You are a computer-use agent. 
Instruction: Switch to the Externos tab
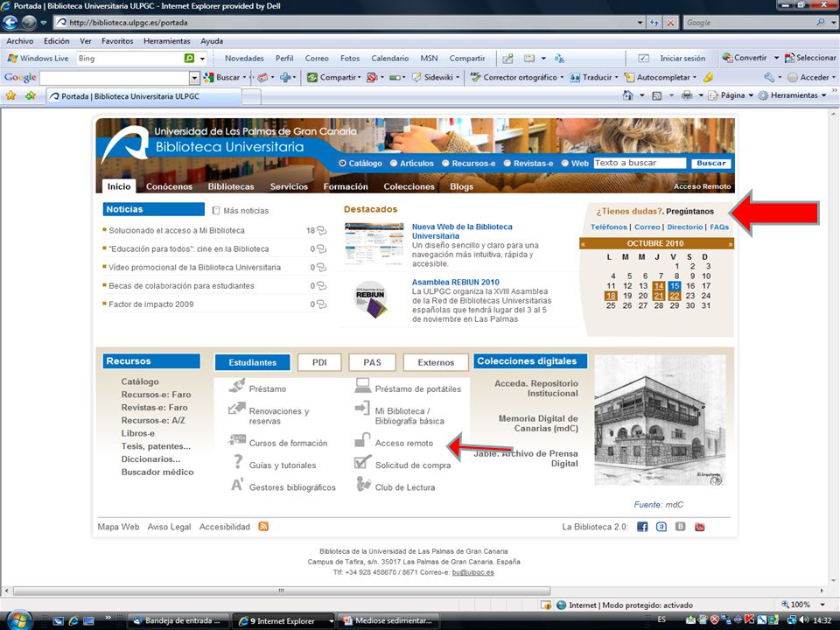point(436,362)
